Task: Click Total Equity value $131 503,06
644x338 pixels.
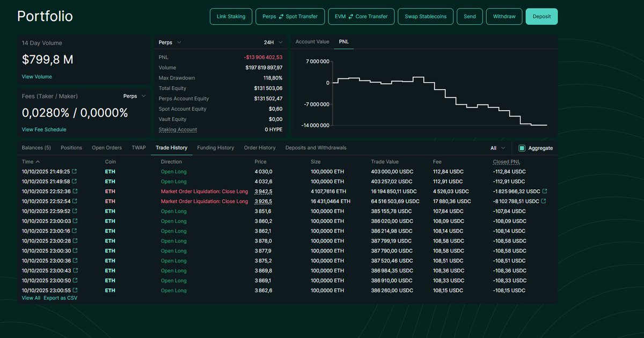Action: (268, 88)
